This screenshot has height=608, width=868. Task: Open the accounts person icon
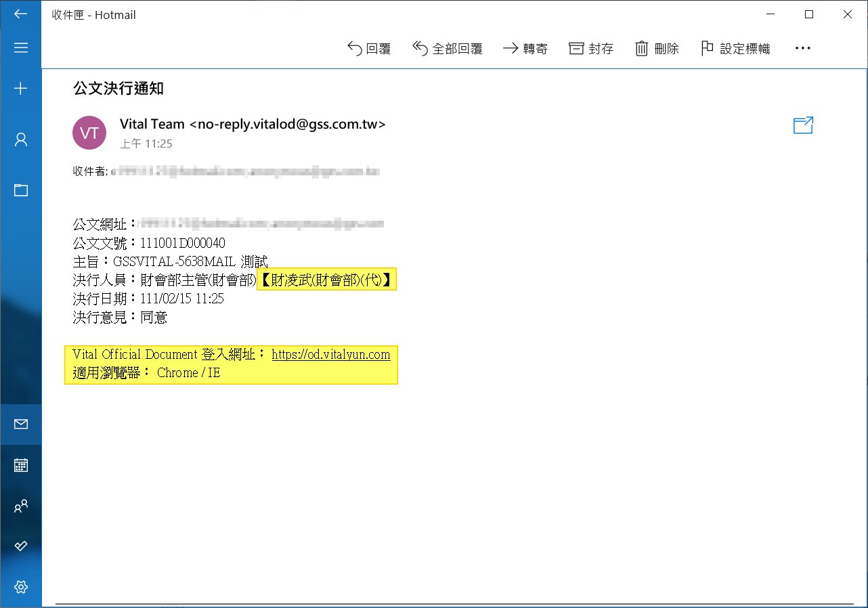coord(20,139)
